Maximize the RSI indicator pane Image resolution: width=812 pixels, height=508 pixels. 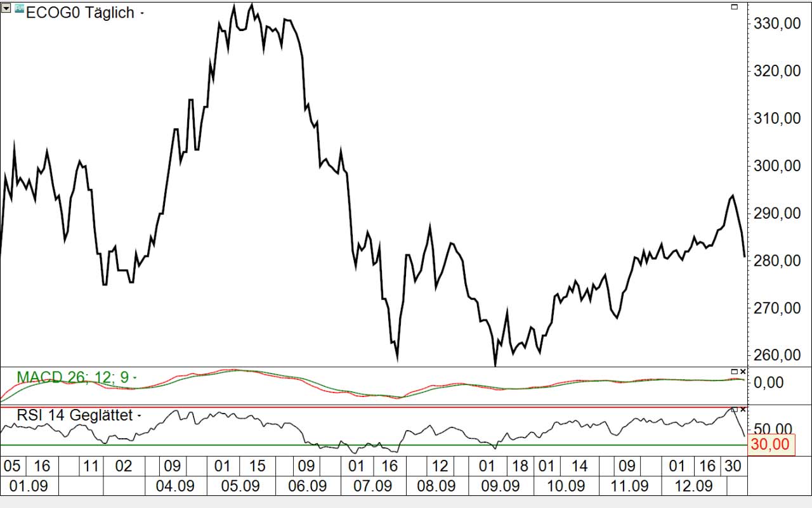coord(735,409)
